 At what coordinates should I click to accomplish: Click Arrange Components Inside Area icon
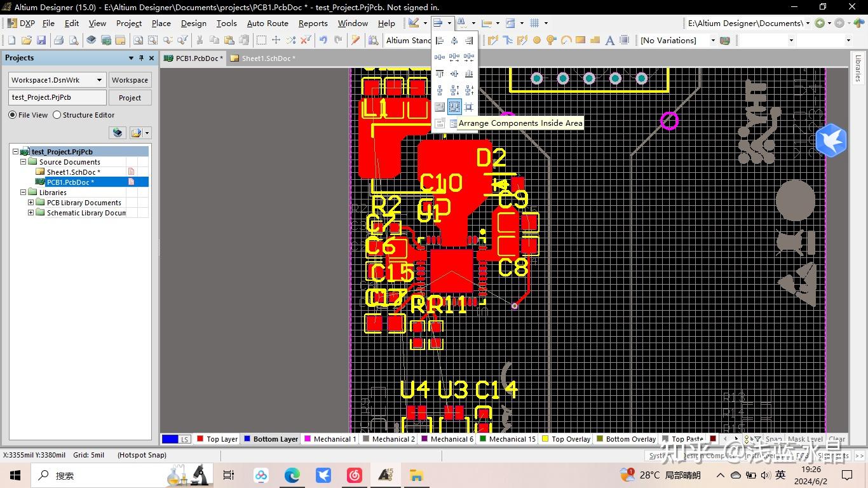[x=454, y=107]
